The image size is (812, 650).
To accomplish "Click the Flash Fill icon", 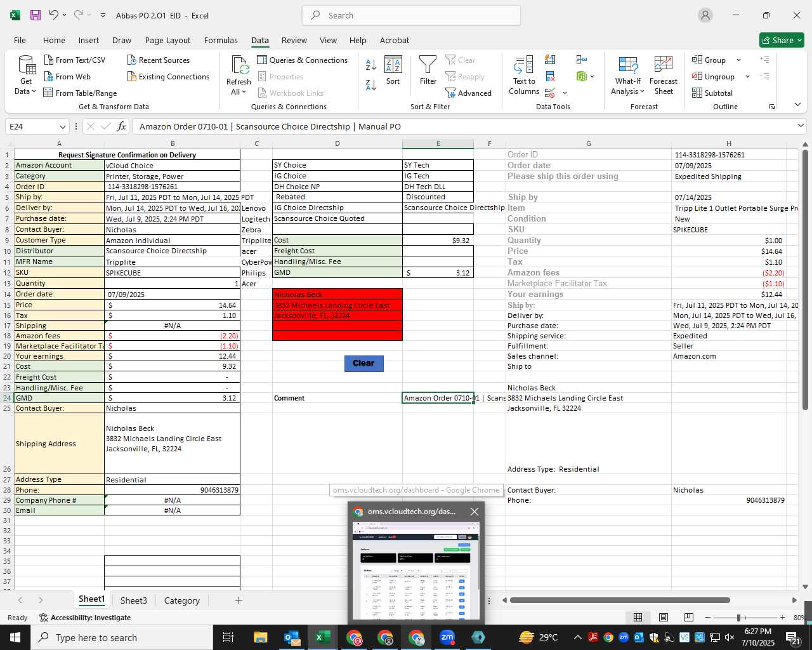I will pyautogui.click(x=550, y=60).
